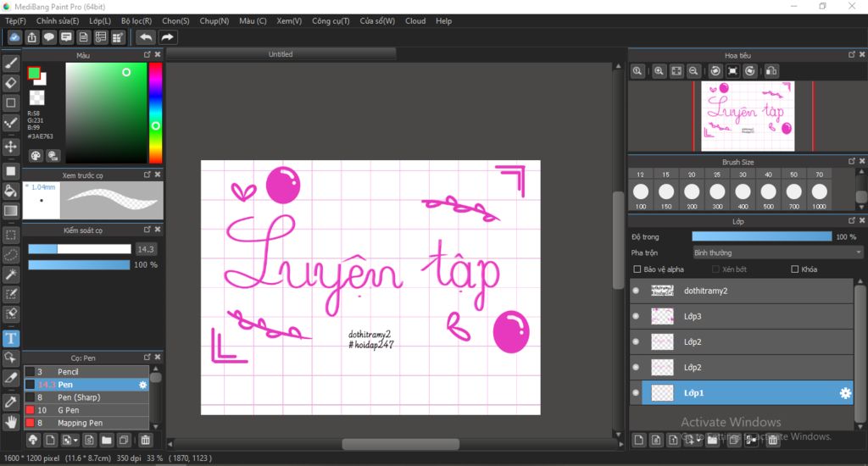This screenshot has height=466, width=868.
Task: Open settings gear of the Pen brush
Action: coord(142,385)
